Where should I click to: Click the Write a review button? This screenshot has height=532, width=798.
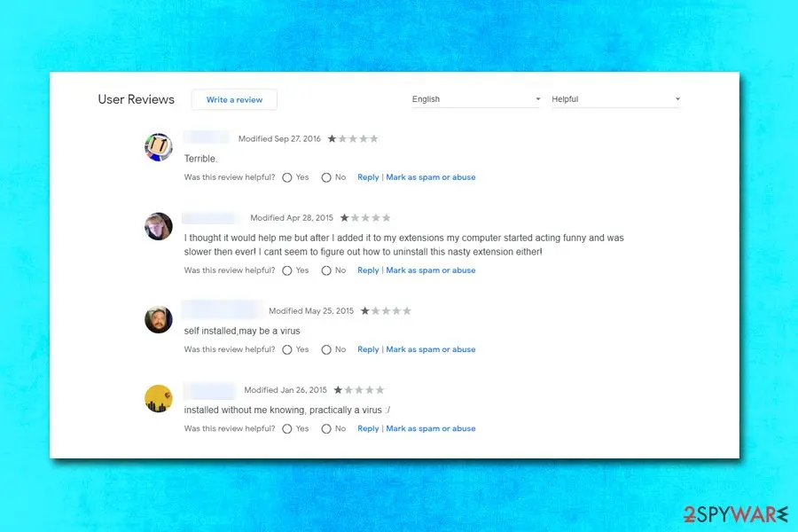click(234, 100)
